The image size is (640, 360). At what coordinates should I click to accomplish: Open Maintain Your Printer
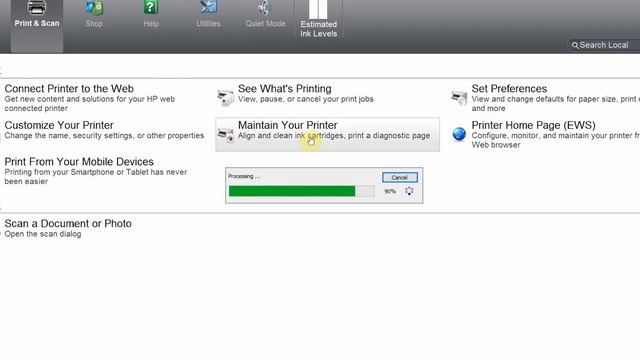coord(327,134)
